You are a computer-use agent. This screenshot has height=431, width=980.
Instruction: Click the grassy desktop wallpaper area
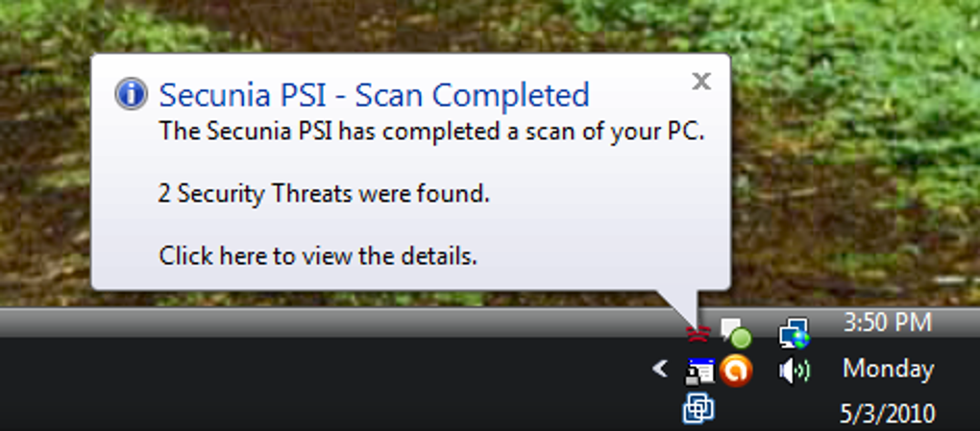click(850, 156)
